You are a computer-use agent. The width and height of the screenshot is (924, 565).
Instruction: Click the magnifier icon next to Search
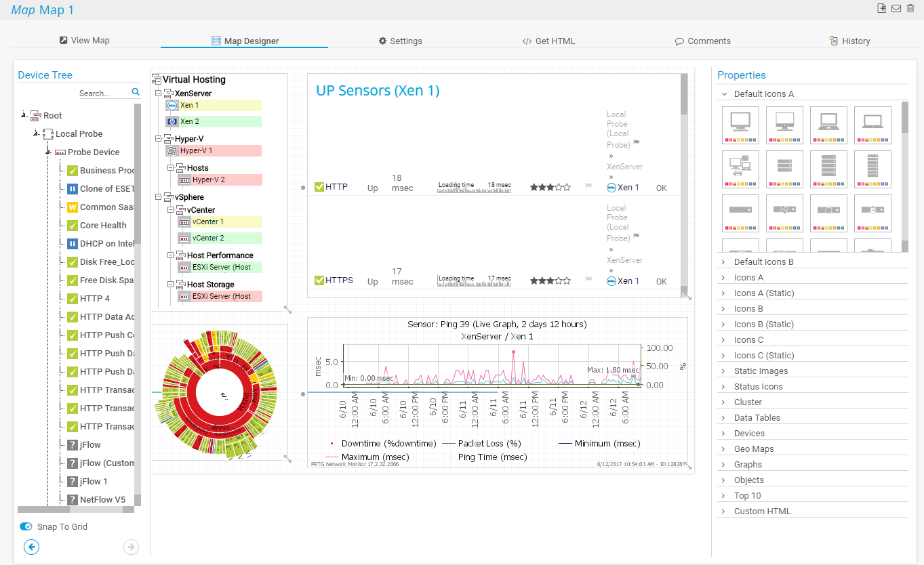(136, 92)
